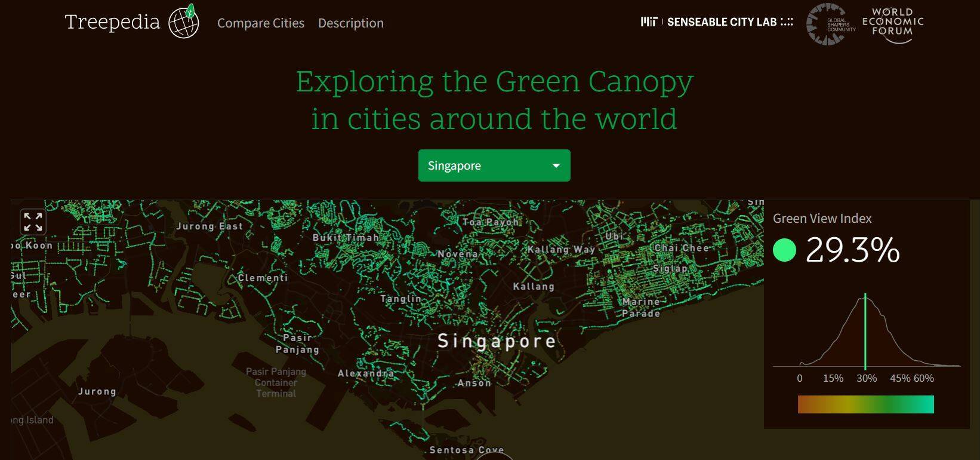980x460 pixels.
Task: Click the "Jurong East" map label
Action: coord(209,226)
